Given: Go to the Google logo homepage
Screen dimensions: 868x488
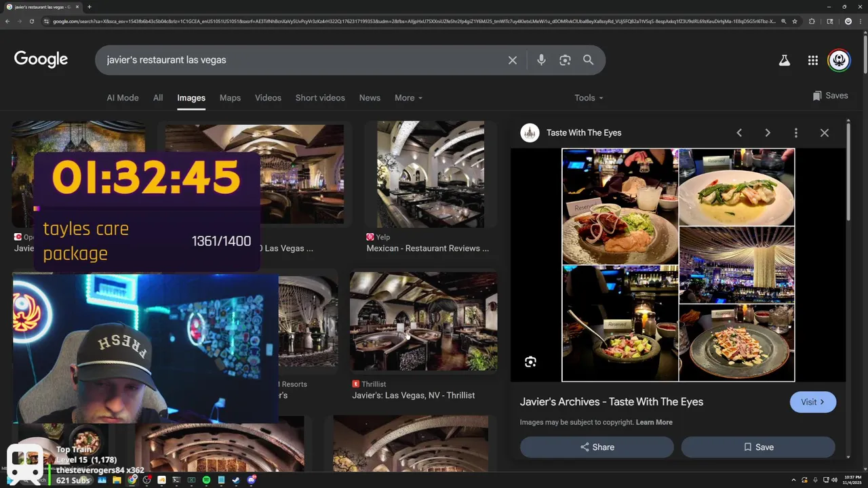Looking at the screenshot, I should [41, 60].
